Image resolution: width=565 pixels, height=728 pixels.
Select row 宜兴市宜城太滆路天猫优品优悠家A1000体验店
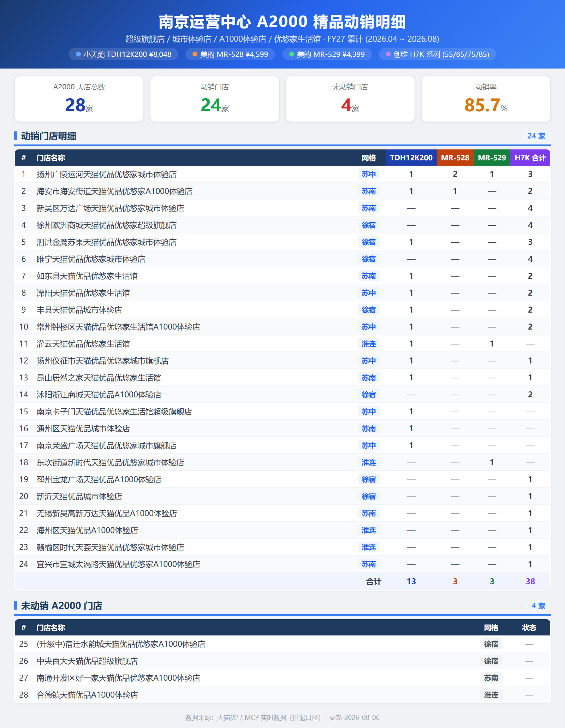click(x=282, y=564)
